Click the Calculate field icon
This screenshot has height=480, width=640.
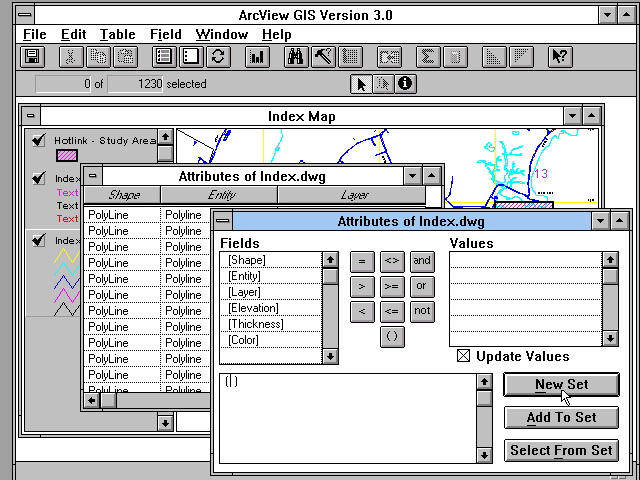(455, 56)
